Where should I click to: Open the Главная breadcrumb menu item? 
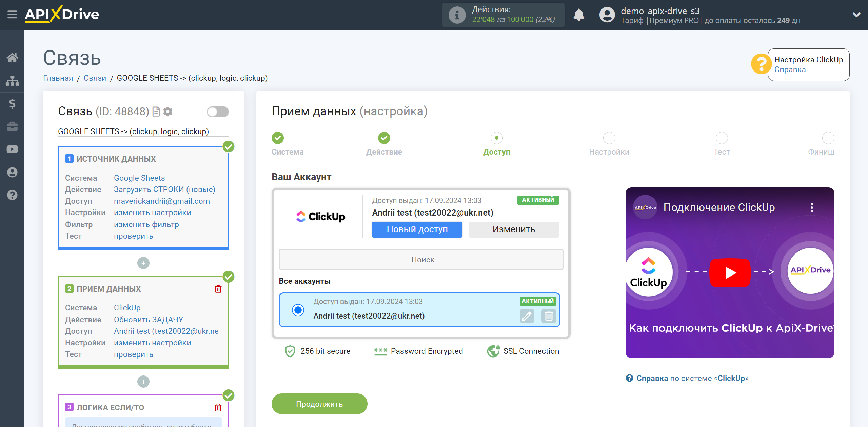[x=58, y=78]
